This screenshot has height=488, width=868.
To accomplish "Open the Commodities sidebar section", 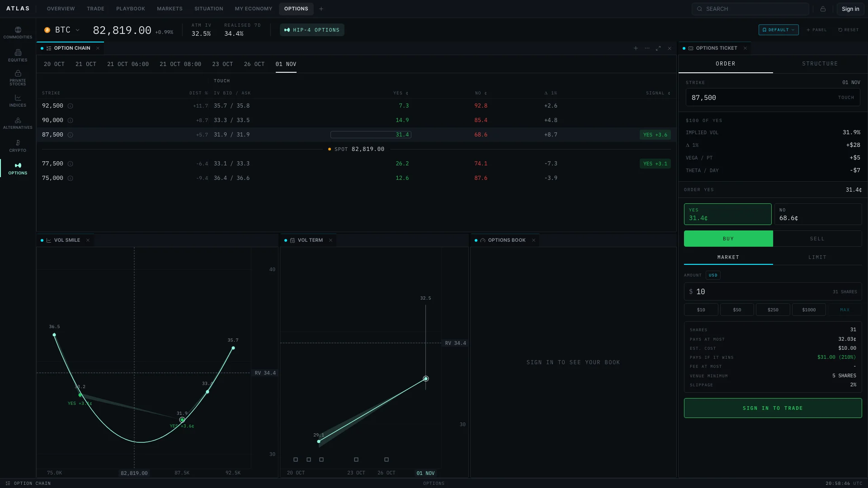I will (18, 33).
